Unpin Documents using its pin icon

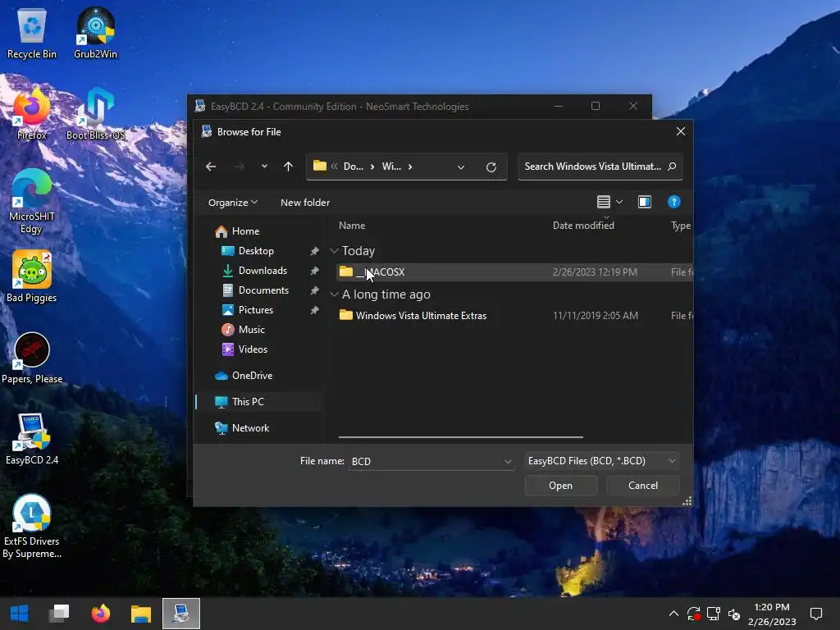click(314, 290)
